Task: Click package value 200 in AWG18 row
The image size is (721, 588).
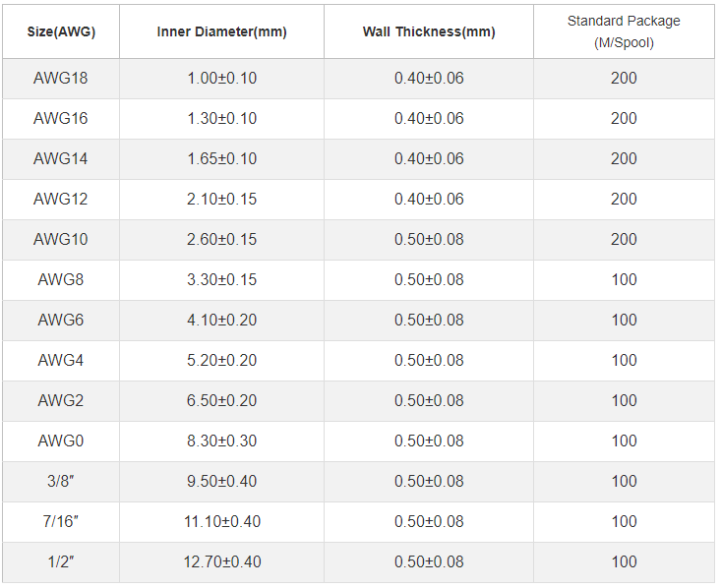Action: 624,78
